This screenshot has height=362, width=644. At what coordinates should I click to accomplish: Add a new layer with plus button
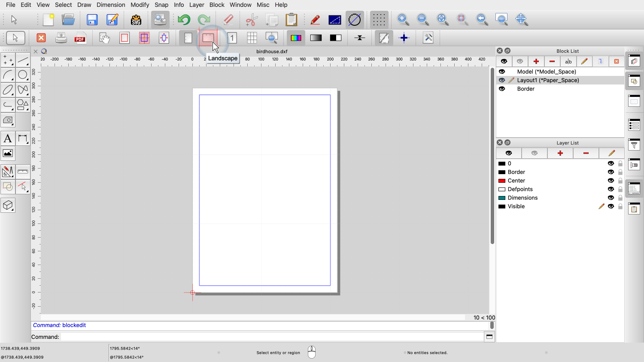click(560, 153)
